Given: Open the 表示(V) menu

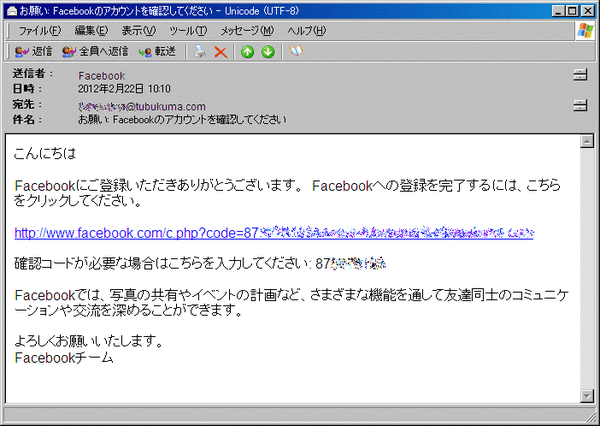Looking at the screenshot, I should (139, 31).
